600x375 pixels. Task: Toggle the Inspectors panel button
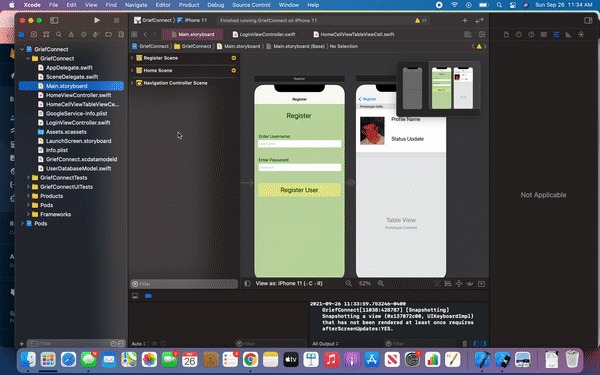pos(588,20)
